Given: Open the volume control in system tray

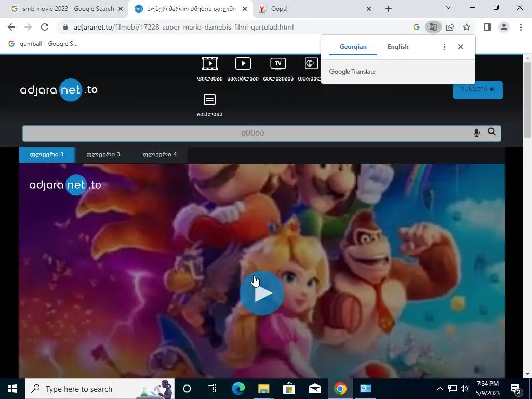Looking at the screenshot, I should (465, 389).
